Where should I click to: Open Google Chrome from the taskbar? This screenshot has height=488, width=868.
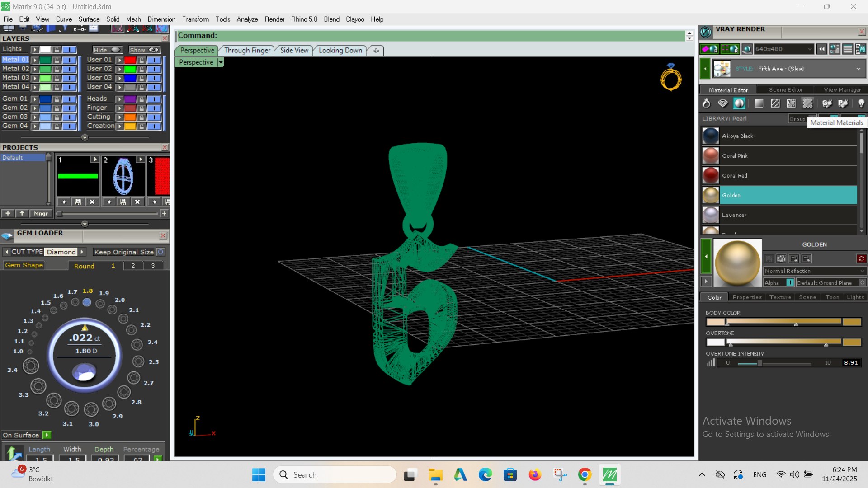click(585, 475)
